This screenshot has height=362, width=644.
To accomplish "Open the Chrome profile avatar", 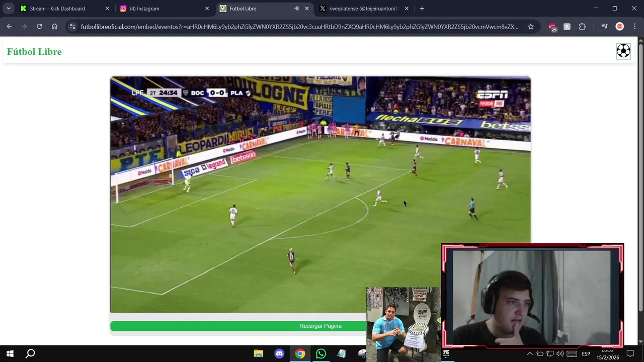I will 620,27.
